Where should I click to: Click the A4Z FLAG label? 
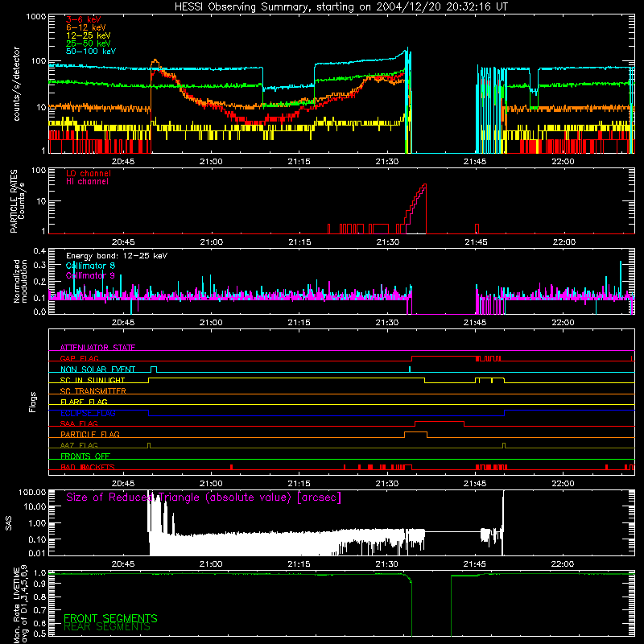click(x=79, y=445)
